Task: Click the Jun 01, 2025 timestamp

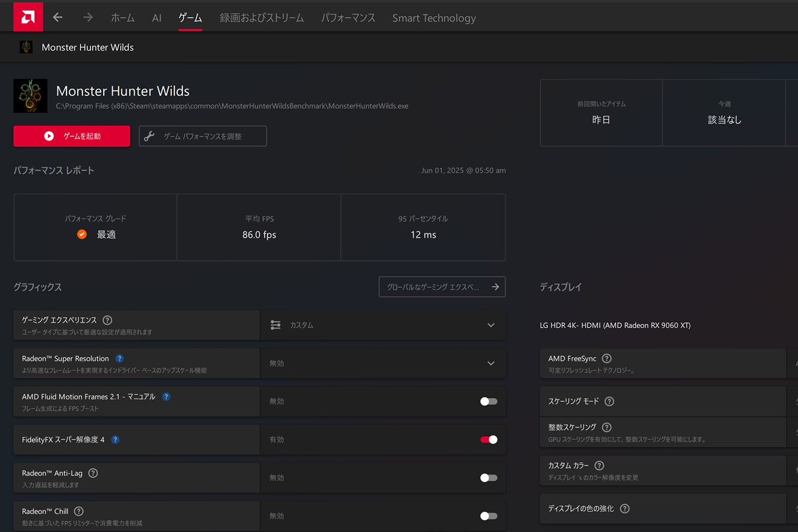Action: coord(463,170)
